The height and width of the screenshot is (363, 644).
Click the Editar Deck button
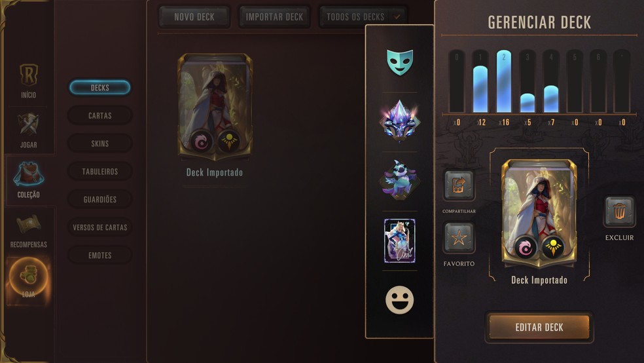(539, 327)
